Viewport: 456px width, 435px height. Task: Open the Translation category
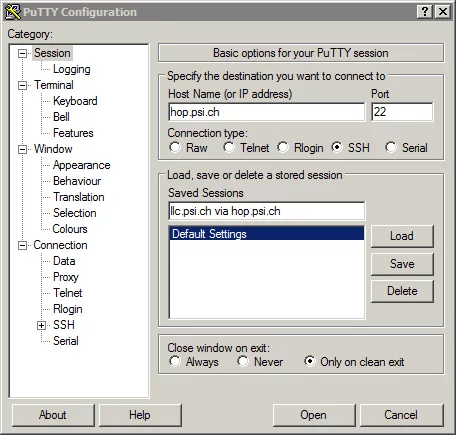79,197
